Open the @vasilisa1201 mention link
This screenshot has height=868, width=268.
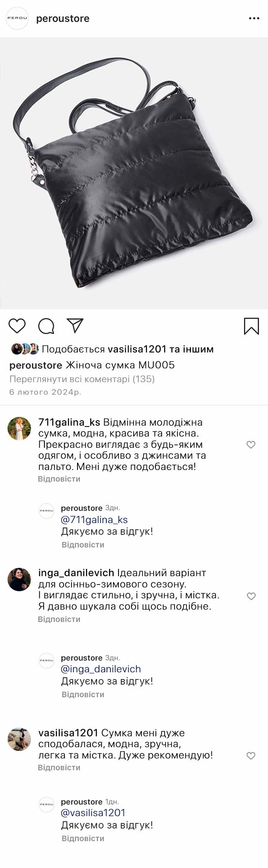(93, 813)
